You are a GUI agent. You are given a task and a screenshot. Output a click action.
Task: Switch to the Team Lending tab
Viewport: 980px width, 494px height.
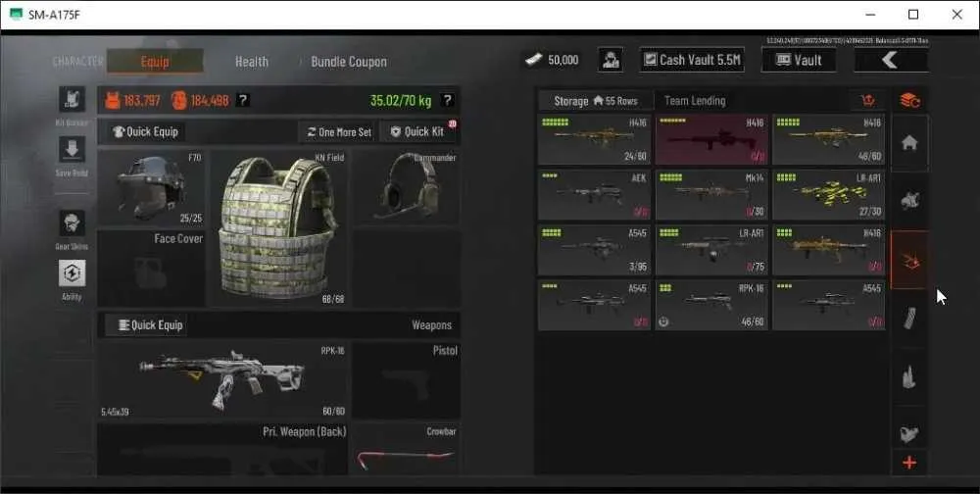(x=695, y=101)
